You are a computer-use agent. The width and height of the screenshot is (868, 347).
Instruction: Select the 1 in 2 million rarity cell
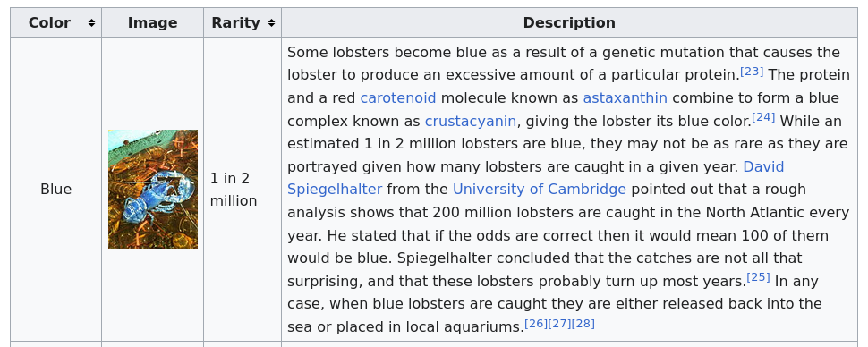point(243,190)
